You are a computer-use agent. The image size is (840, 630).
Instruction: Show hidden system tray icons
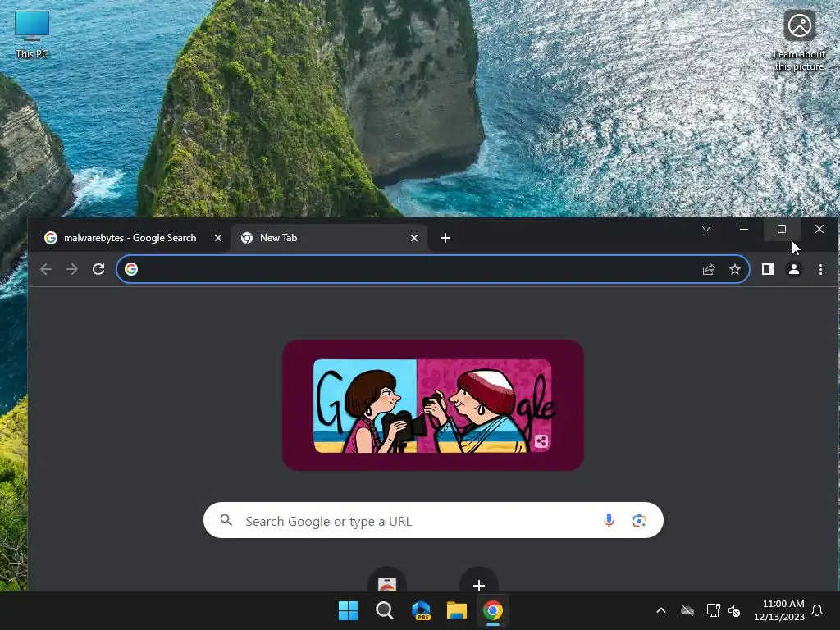[661, 610]
